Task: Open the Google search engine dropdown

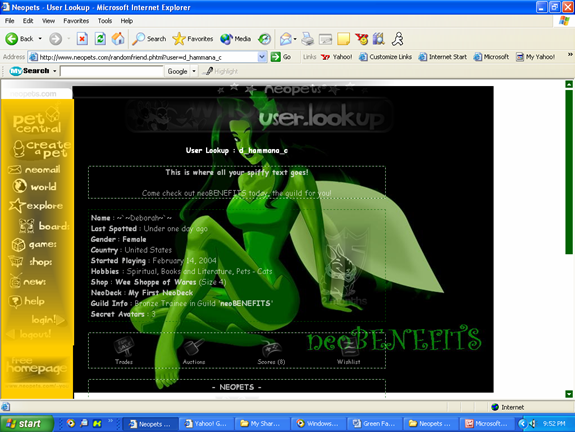Action: pyautogui.click(x=194, y=71)
